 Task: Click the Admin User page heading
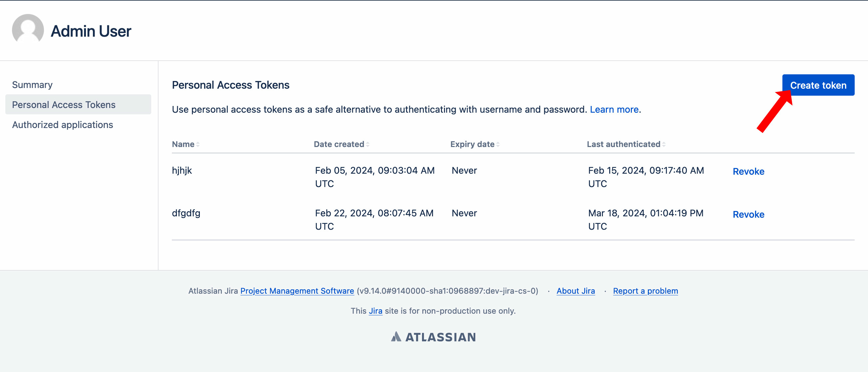click(x=91, y=31)
